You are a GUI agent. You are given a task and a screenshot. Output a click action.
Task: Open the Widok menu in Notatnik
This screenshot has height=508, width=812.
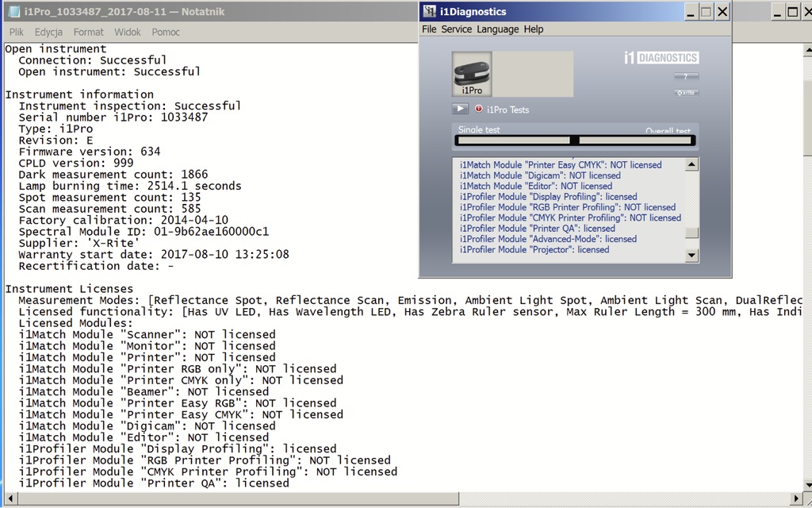click(x=128, y=32)
